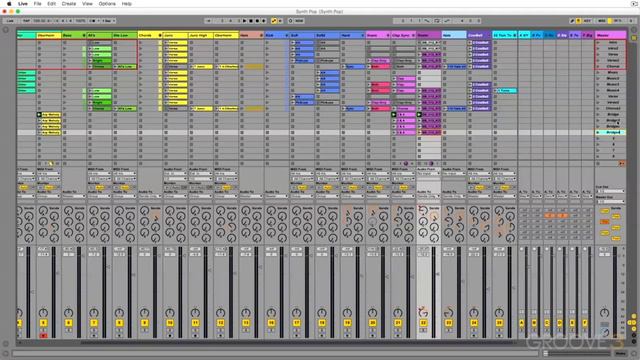Click the pan knob of track 10
This screenshot has width=640, height=360.
coord(170,313)
